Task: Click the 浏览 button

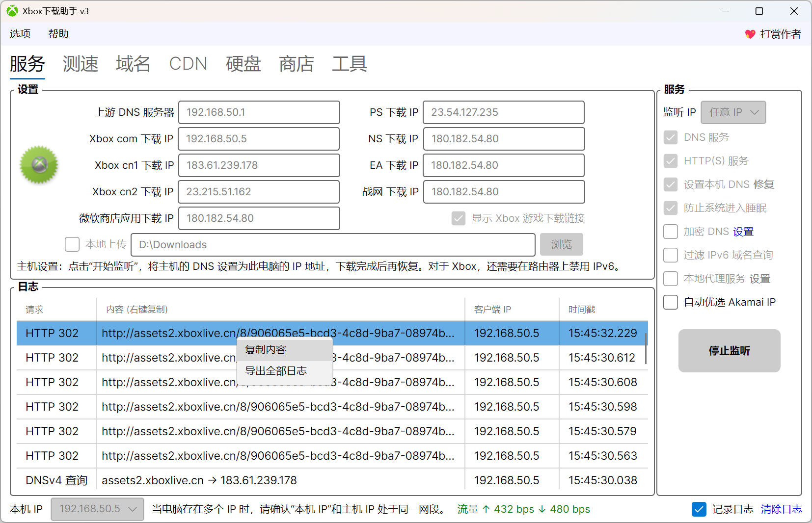Action: coord(562,244)
